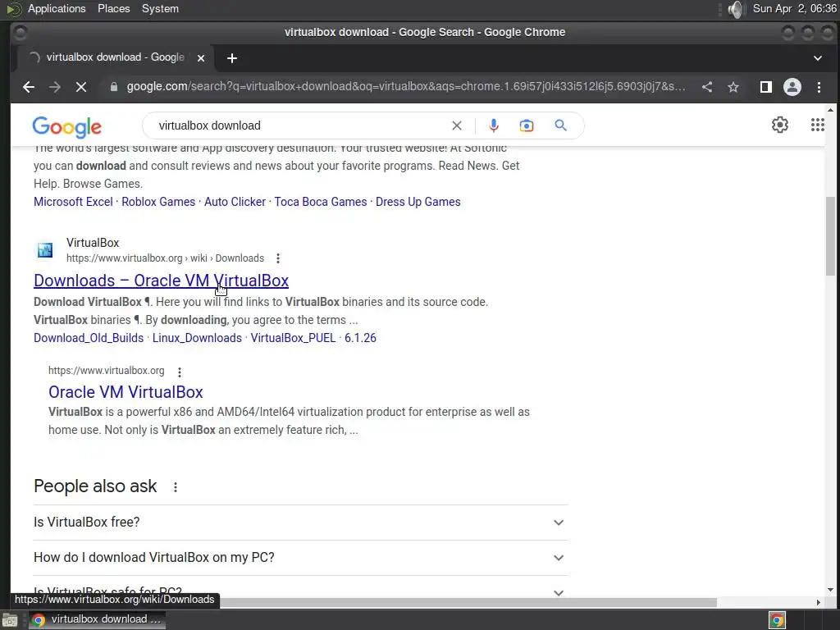This screenshot has height=630, width=840.
Task: Open People also ask options menu
Action: click(x=176, y=487)
